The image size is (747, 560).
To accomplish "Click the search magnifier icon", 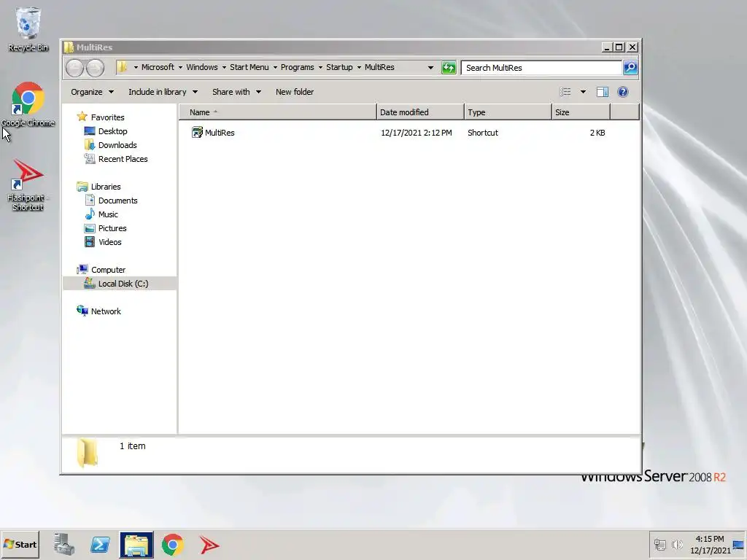I will [x=630, y=68].
